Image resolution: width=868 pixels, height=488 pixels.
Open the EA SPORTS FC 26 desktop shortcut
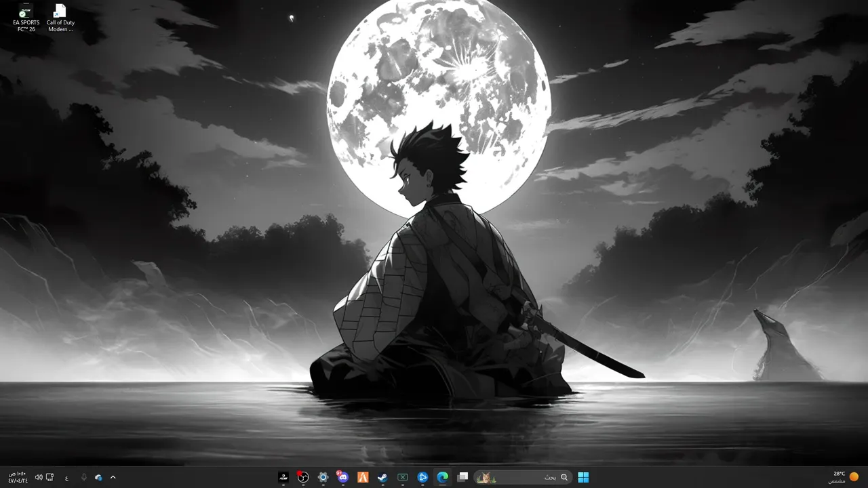tap(26, 18)
